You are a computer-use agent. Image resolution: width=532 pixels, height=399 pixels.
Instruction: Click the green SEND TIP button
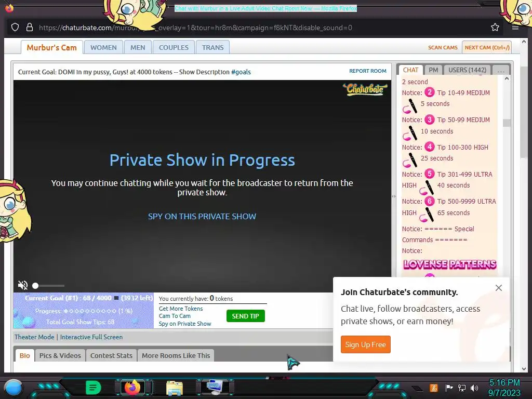(x=245, y=316)
